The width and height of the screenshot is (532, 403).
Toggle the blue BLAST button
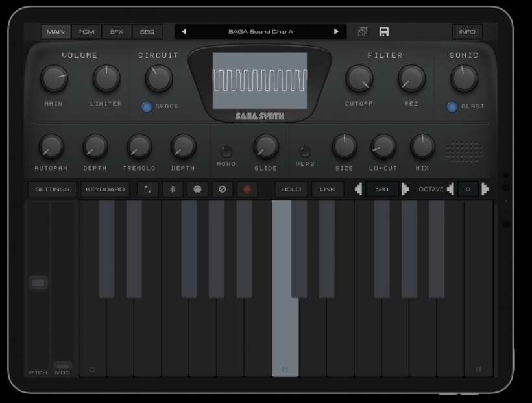tap(452, 106)
